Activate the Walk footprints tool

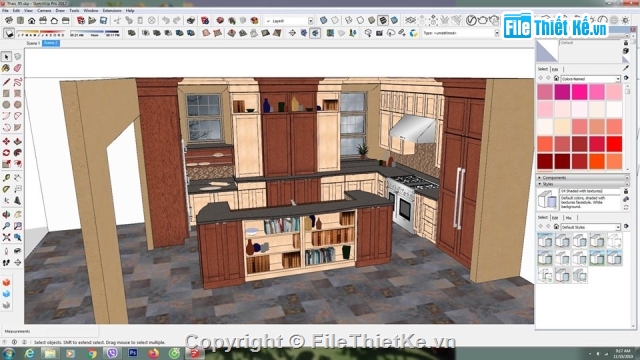(x=6, y=262)
